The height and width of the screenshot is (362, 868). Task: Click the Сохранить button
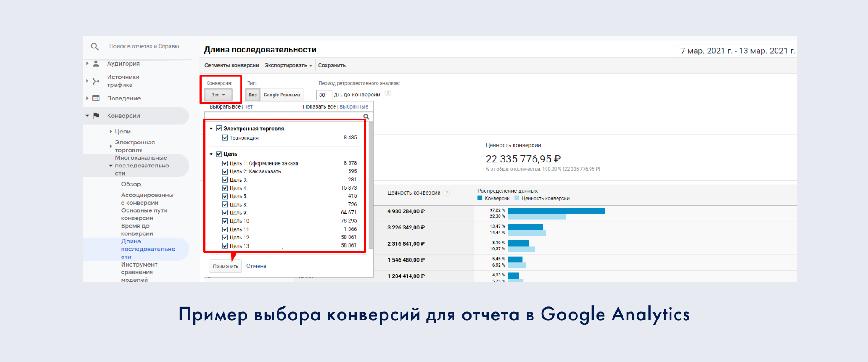[x=332, y=66]
